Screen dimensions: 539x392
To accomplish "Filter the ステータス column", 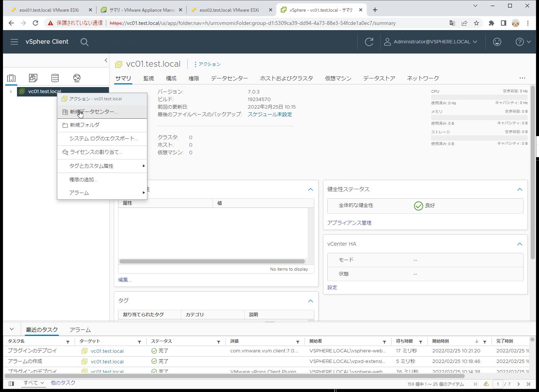I will (219, 342).
